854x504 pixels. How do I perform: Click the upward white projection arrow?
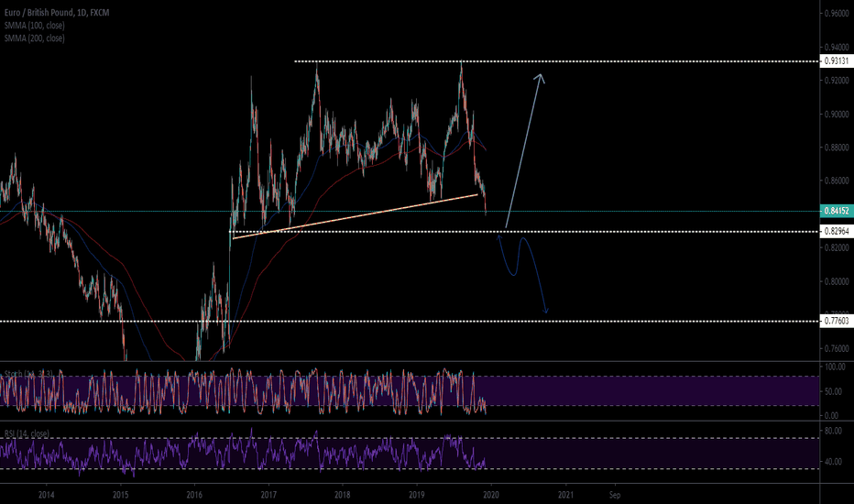(x=524, y=149)
